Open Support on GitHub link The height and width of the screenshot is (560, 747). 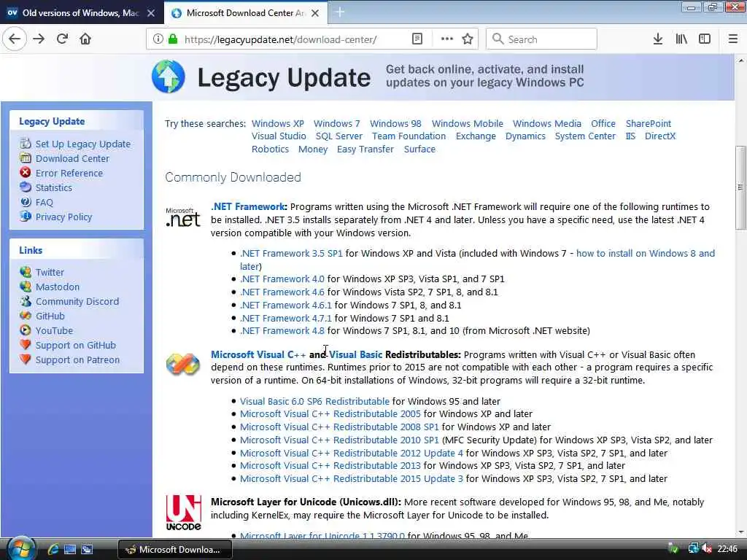click(76, 345)
